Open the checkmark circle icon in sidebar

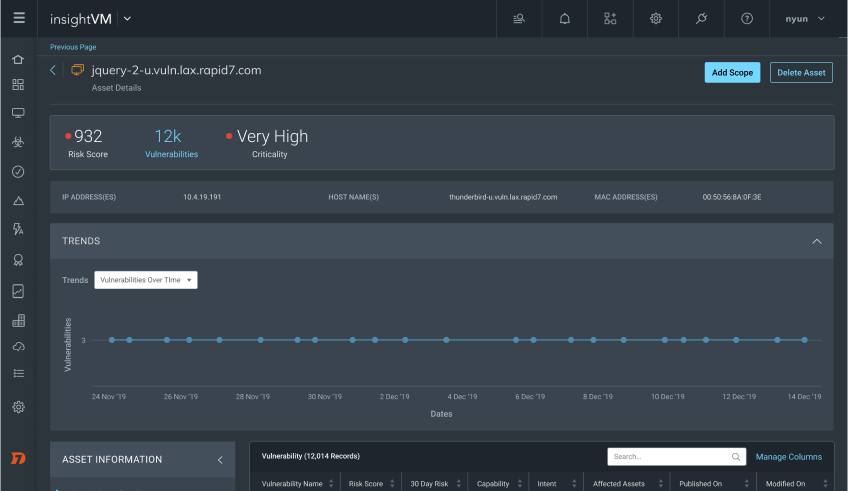point(18,172)
